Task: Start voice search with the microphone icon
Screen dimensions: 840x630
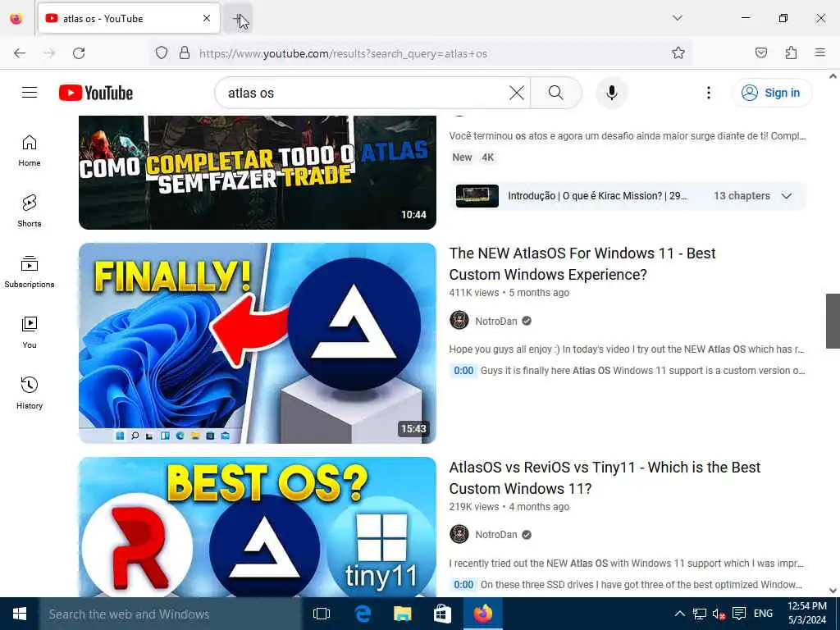Action: point(611,93)
